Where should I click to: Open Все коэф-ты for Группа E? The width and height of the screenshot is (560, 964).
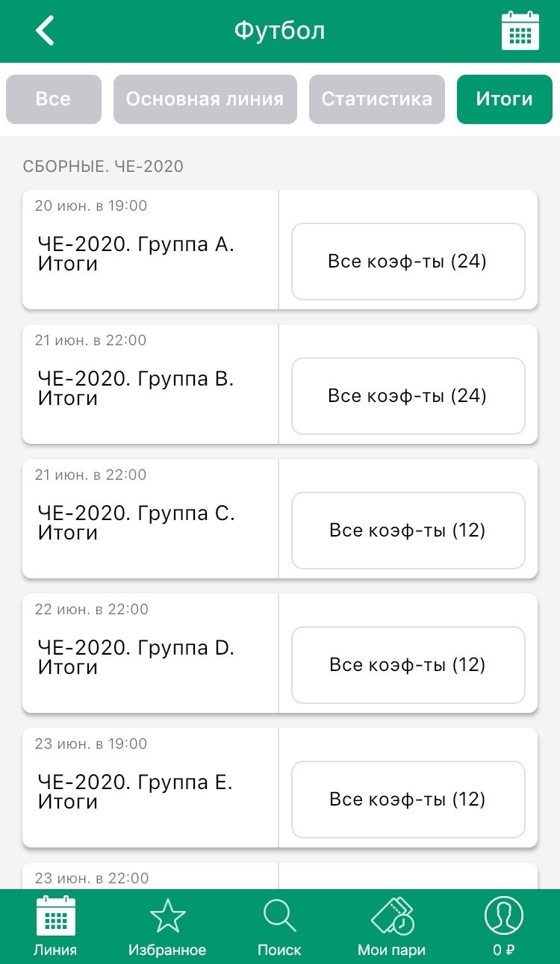click(408, 800)
